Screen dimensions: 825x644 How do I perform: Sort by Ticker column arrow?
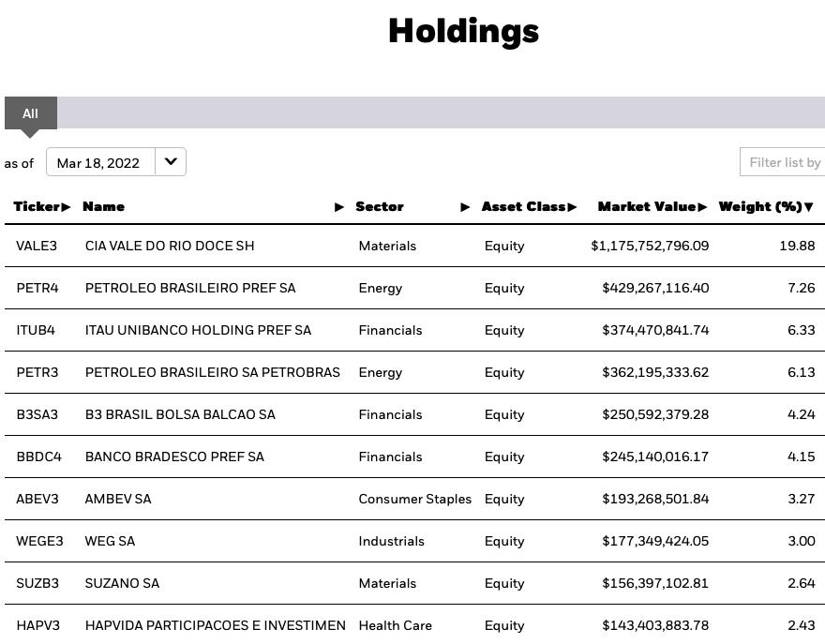click(x=66, y=207)
